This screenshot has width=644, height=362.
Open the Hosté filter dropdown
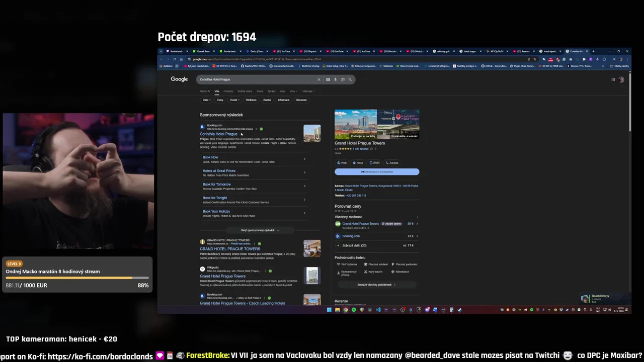(234, 100)
